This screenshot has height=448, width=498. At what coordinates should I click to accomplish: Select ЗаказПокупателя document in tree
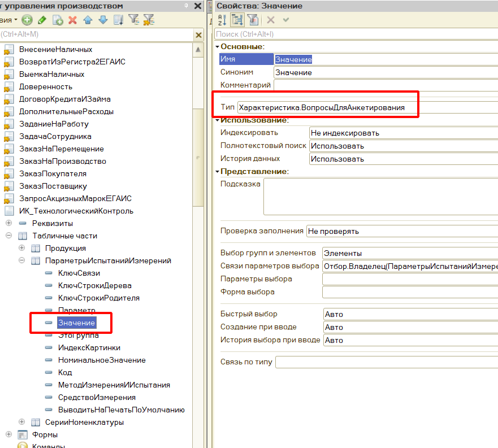point(53,173)
